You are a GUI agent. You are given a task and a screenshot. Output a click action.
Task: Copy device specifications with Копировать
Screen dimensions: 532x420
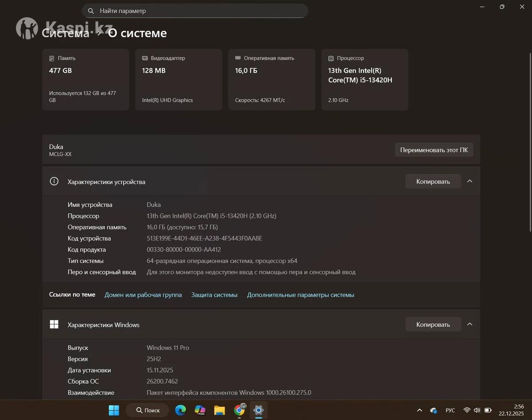433,181
